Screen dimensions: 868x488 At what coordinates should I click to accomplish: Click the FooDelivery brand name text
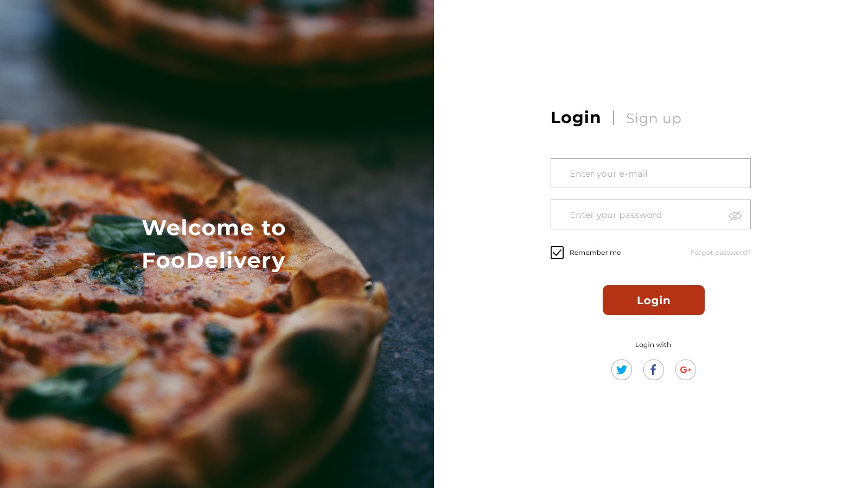point(214,261)
